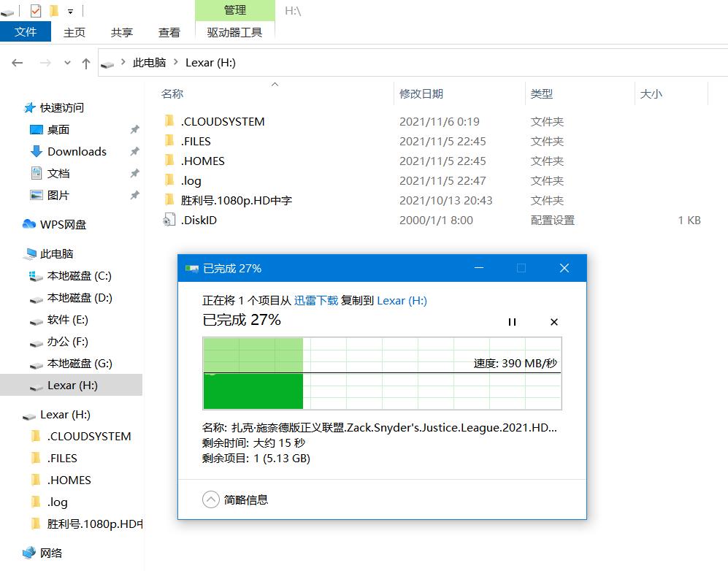Unpin 桌面 from Quick Access
The height and width of the screenshot is (571, 728).
click(134, 129)
